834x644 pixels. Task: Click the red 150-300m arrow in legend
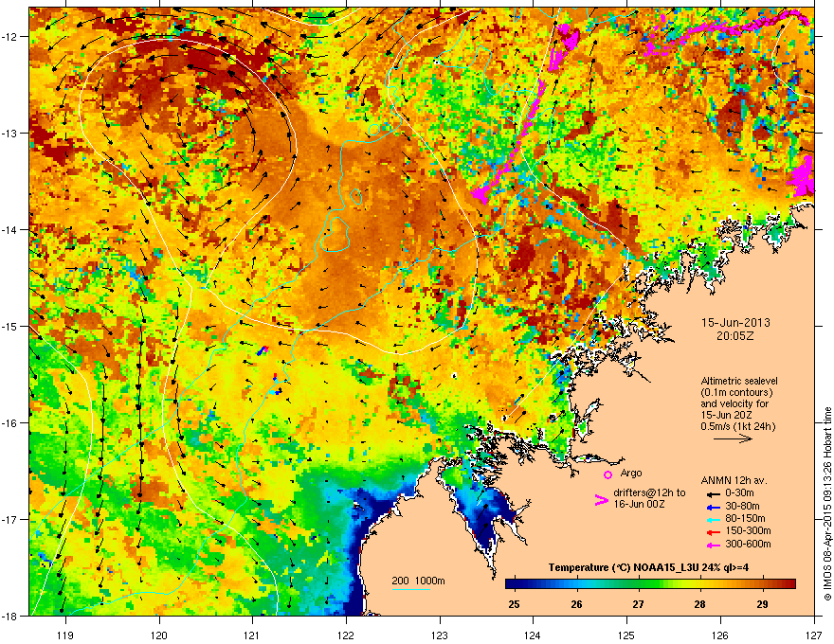(713, 531)
